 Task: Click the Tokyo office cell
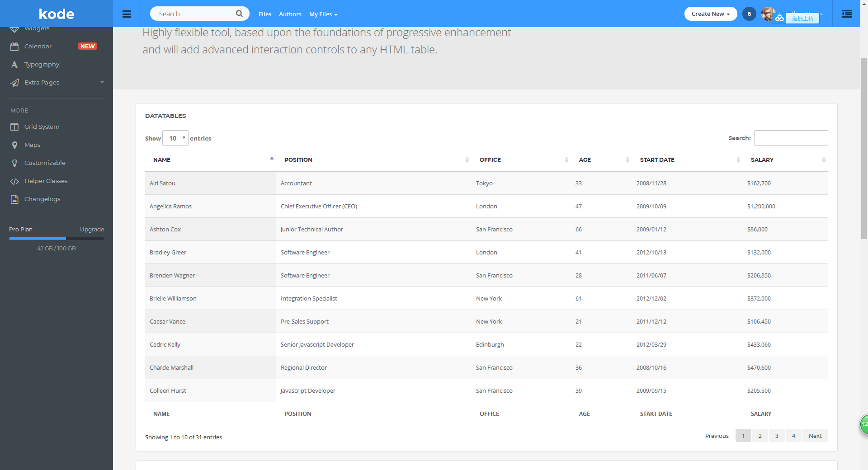[521, 183]
